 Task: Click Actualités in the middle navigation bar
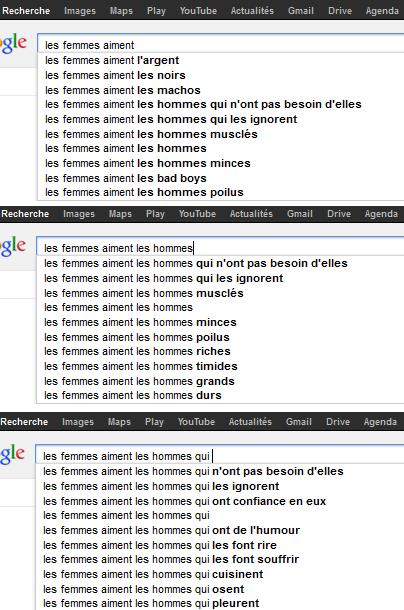(251, 214)
